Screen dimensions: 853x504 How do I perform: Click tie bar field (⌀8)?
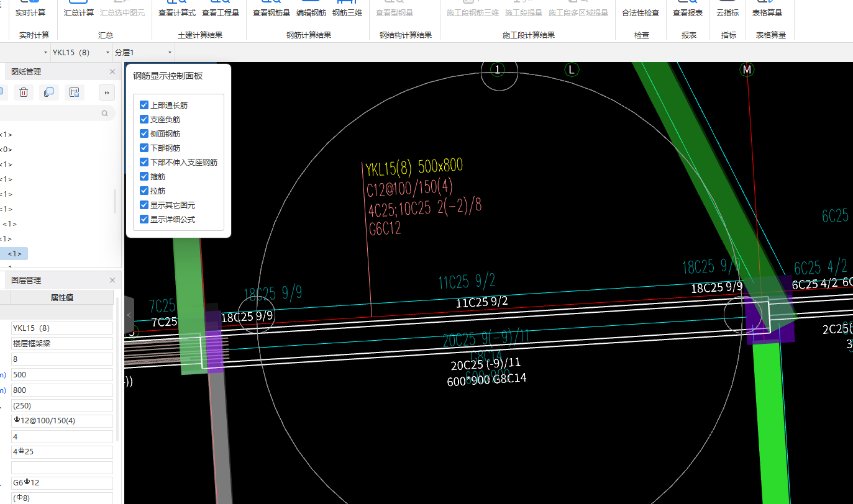coord(62,498)
